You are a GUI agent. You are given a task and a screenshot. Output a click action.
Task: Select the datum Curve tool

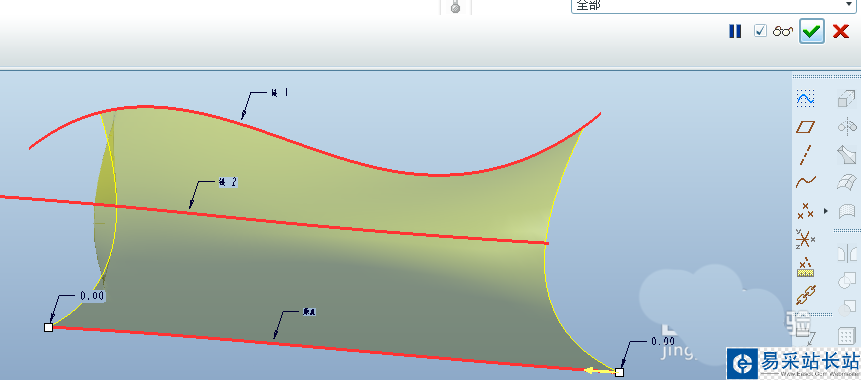click(806, 182)
